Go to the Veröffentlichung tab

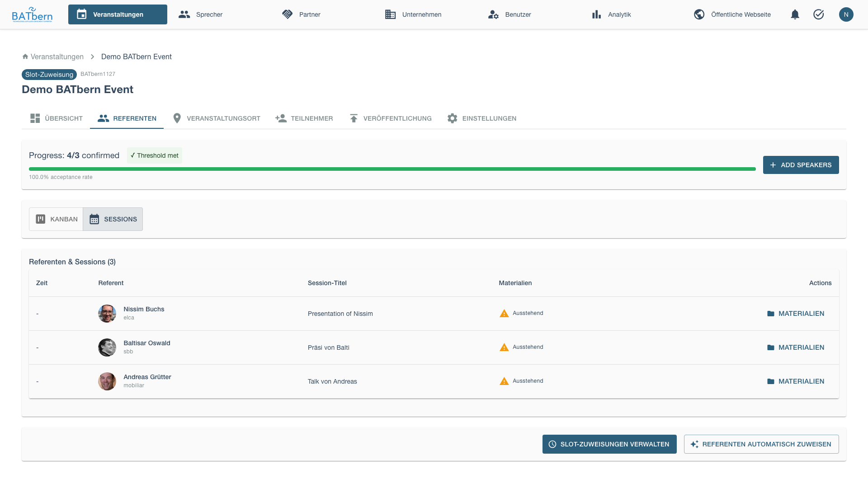pos(390,118)
